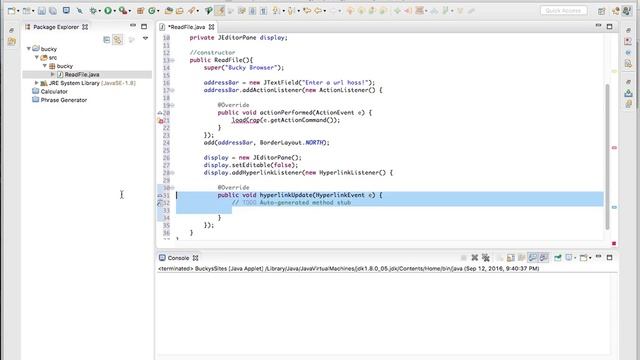Click the Search flashlight icon
640x360 pixels.
(191, 11)
